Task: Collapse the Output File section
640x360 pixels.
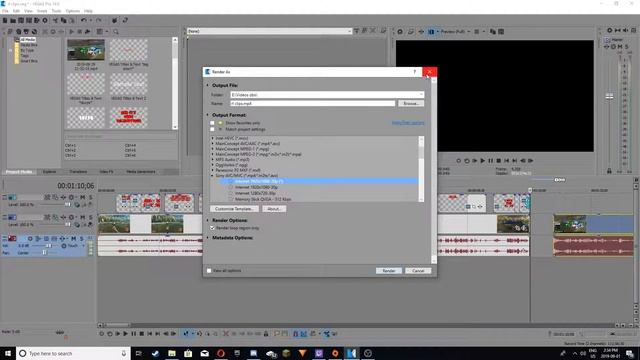Action: tap(207, 85)
